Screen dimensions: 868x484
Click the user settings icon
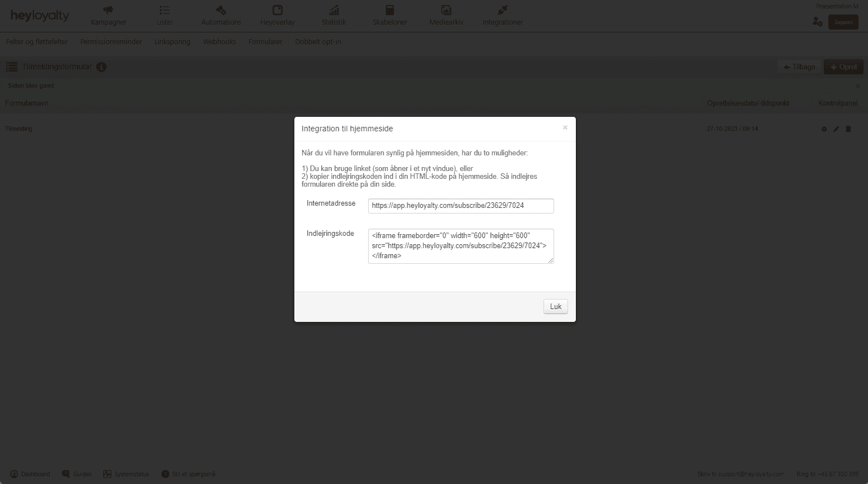point(817,22)
